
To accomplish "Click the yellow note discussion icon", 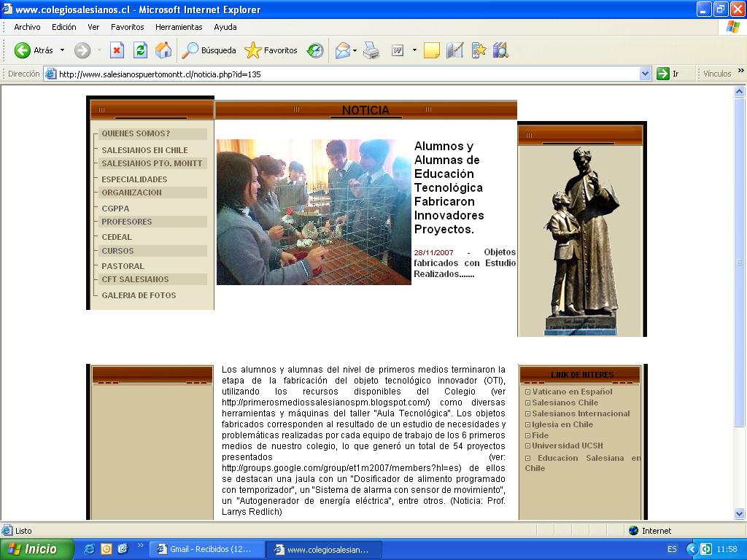I will pyautogui.click(x=432, y=50).
